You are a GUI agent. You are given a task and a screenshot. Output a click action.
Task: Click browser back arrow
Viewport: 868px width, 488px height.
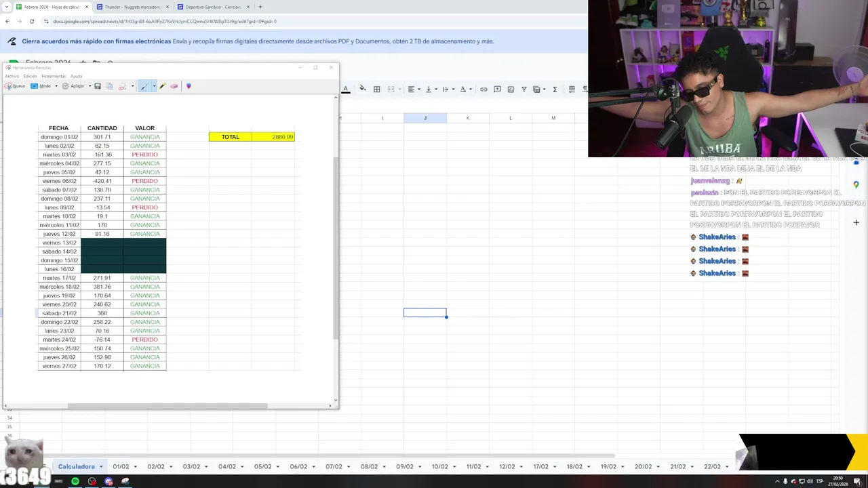tap(7, 21)
